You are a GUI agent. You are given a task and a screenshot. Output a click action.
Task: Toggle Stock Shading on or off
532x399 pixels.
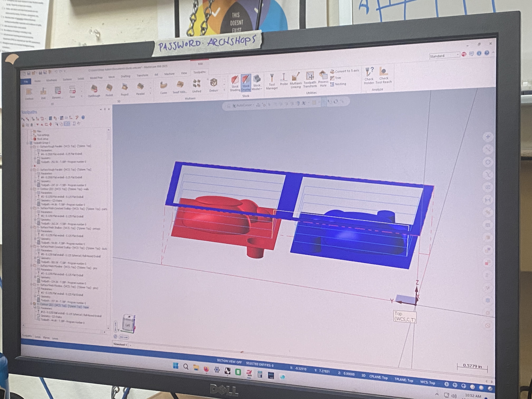[x=235, y=84]
